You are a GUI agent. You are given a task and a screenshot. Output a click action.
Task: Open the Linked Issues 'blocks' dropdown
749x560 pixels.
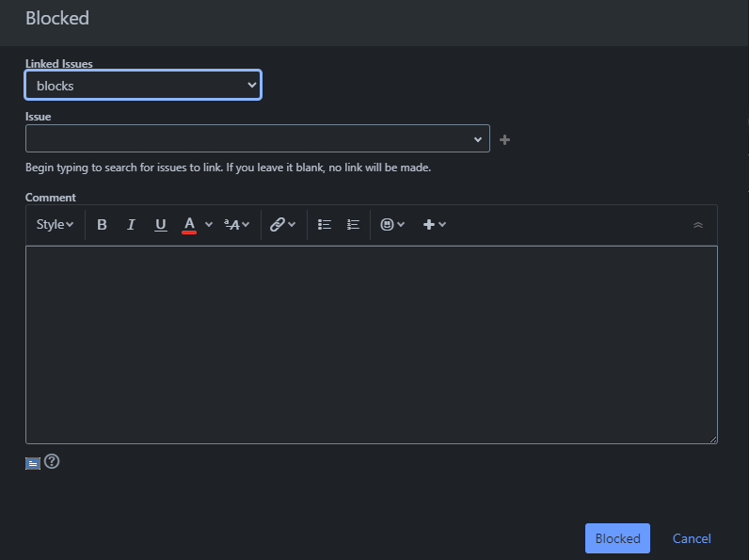[143, 85]
